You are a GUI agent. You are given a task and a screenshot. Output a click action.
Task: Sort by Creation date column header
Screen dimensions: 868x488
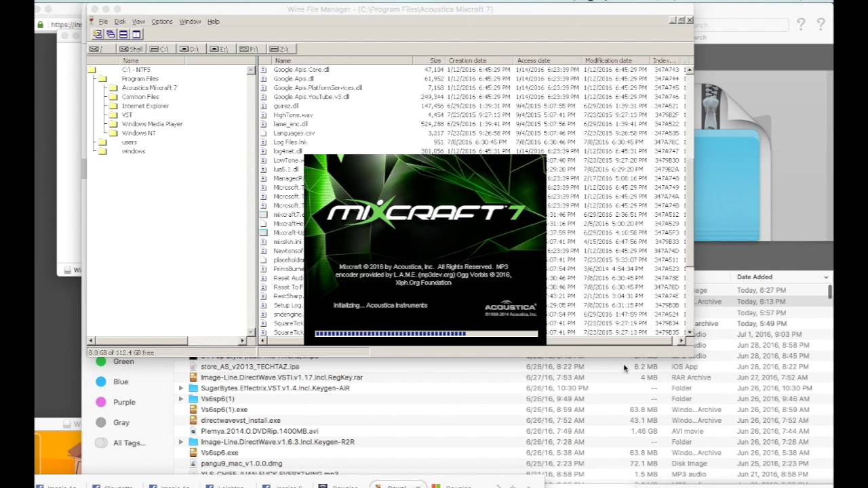coord(479,61)
